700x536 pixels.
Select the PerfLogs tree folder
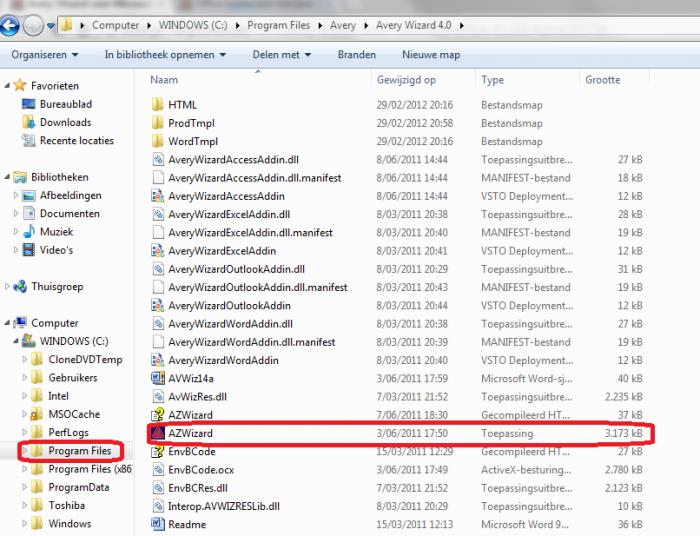68,432
